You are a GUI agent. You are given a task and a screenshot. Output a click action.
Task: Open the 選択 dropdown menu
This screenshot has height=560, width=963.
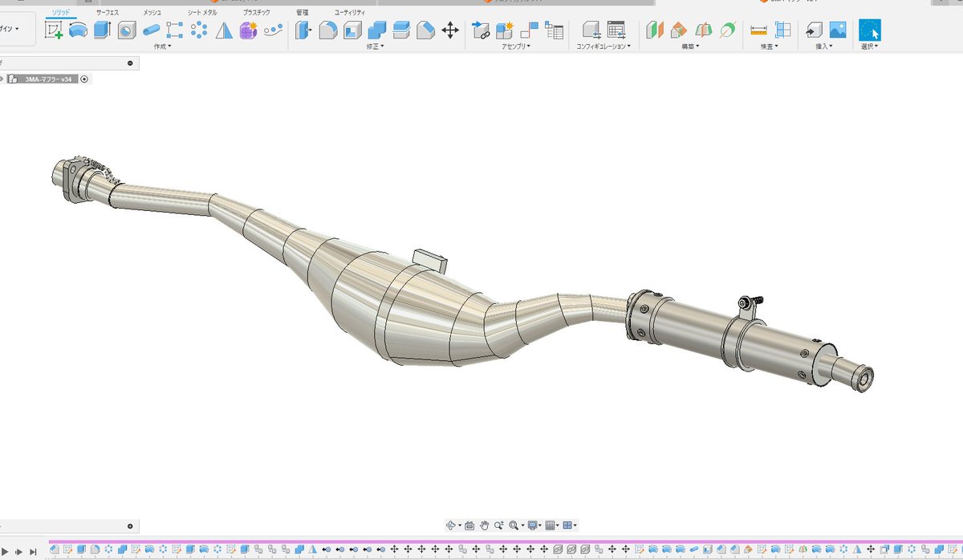click(x=869, y=47)
